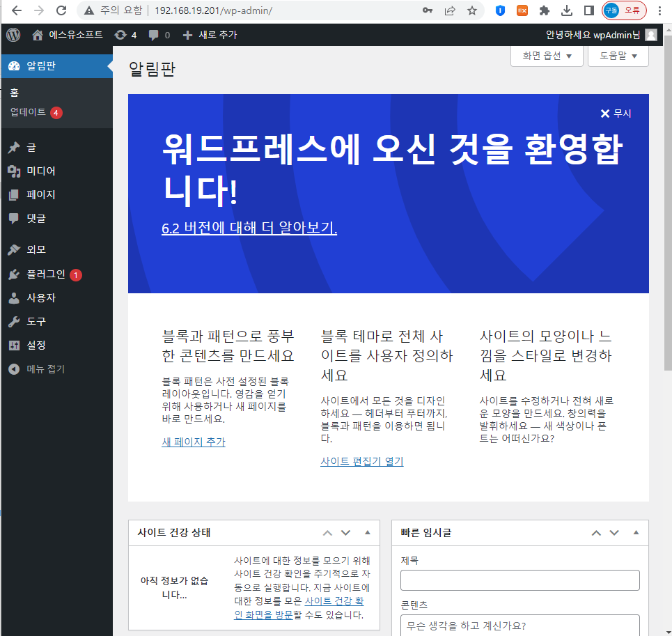Open the Chrome three-dot menu
672x636 pixels.
click(x=659, y=10)
